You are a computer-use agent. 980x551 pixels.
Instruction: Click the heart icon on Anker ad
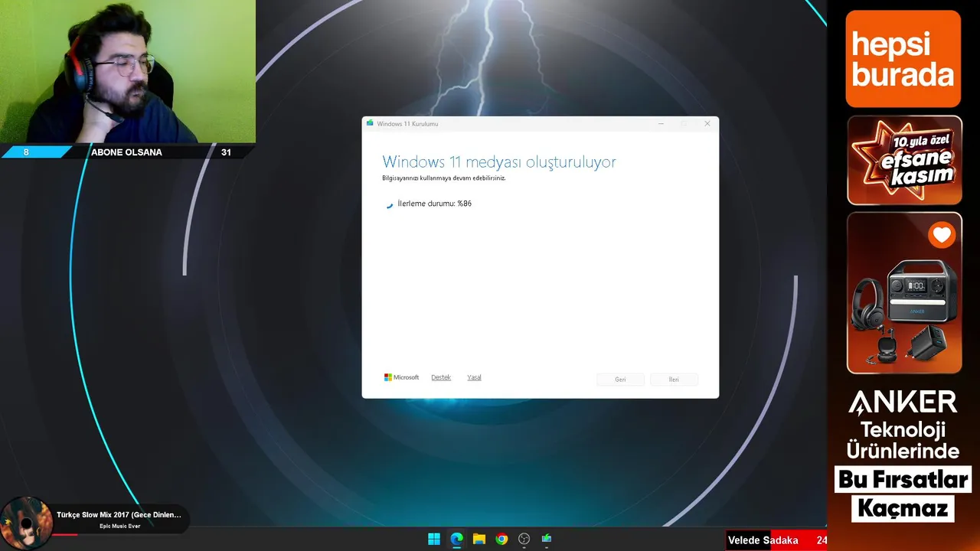[x=942, y=235]
